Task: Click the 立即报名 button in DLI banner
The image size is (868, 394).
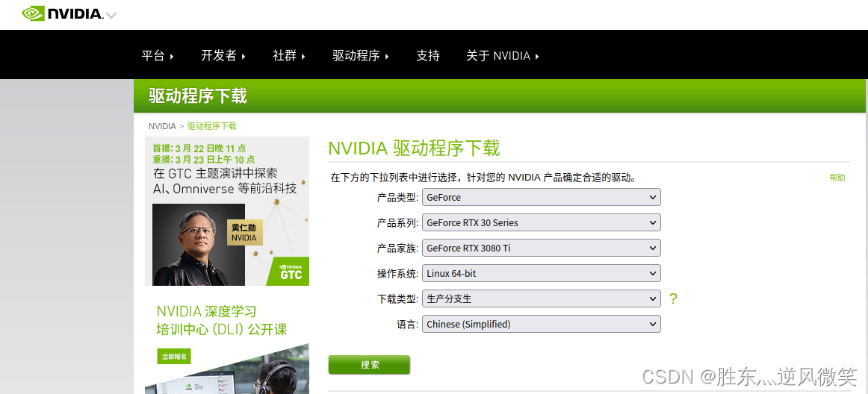Action: coord(174,357)
